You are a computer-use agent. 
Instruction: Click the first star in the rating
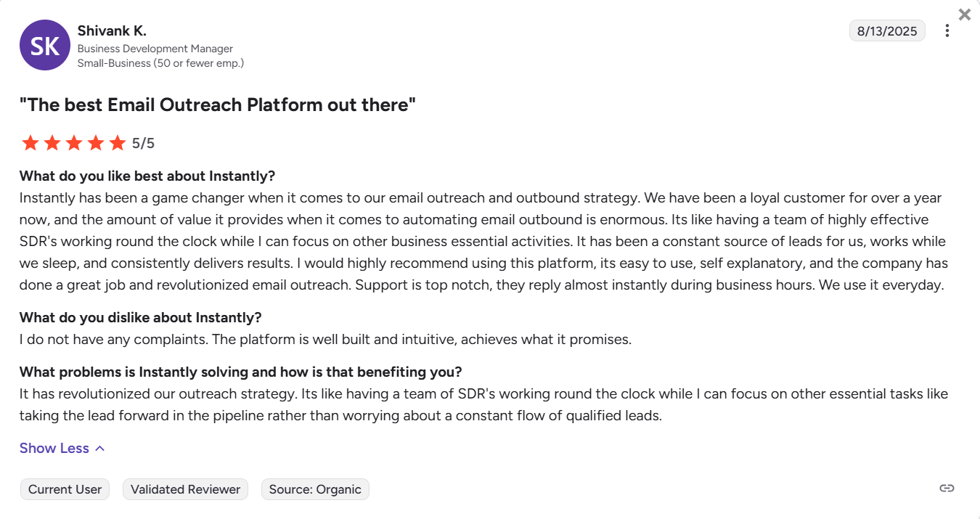click(x=30, y=142)
